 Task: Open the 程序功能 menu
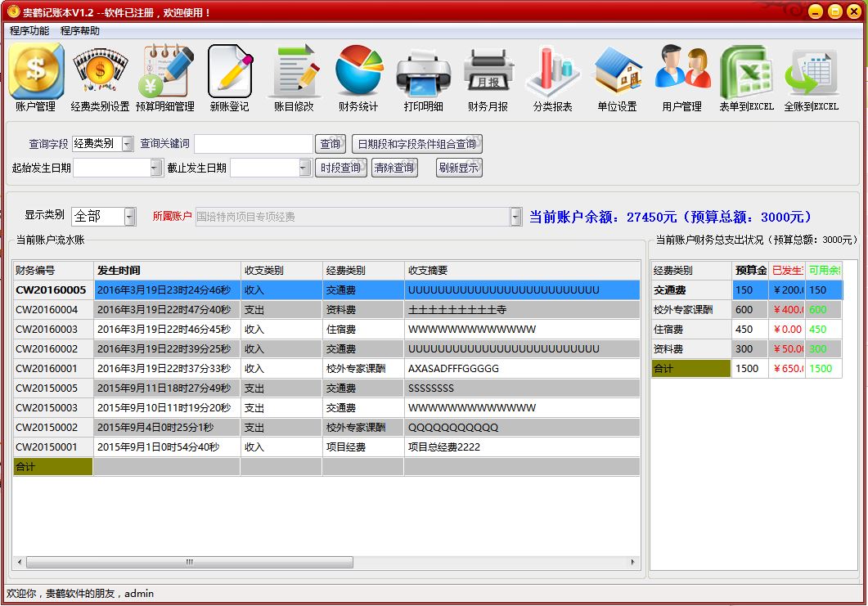(29, 30)
